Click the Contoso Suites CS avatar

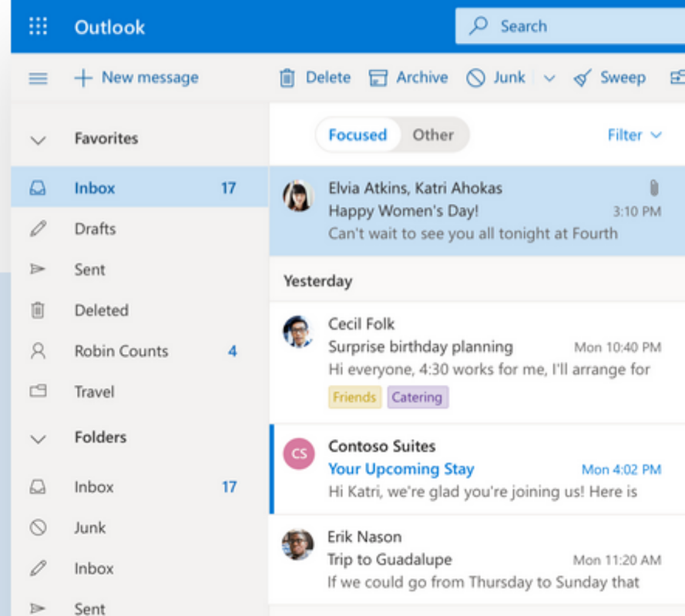tap(299, 454)
